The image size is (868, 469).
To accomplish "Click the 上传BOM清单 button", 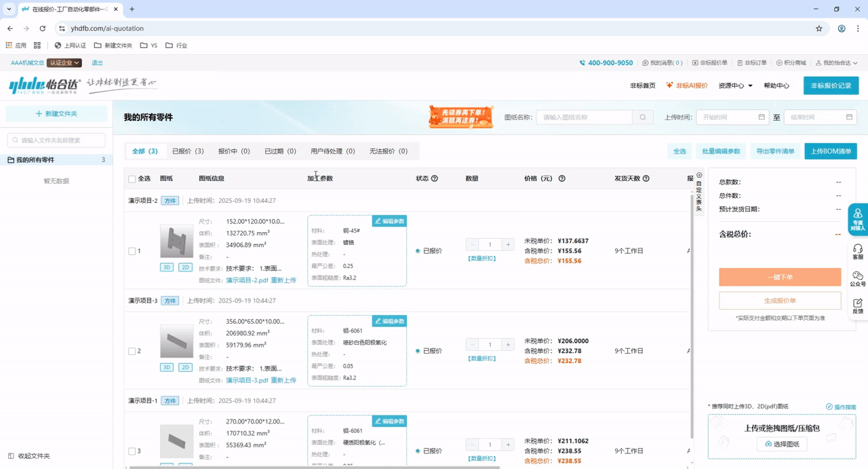I will tap(830, 151).
